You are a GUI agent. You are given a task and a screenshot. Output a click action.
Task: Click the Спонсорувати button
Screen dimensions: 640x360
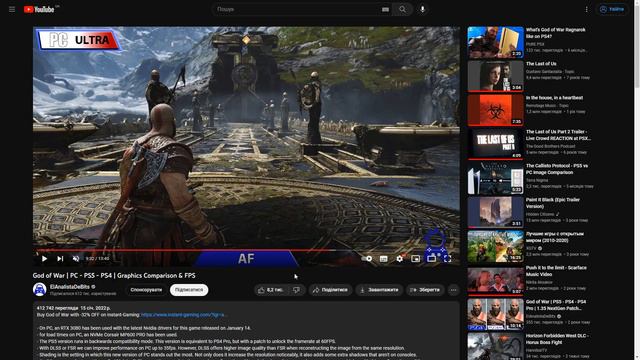click(x=146, y=290)
